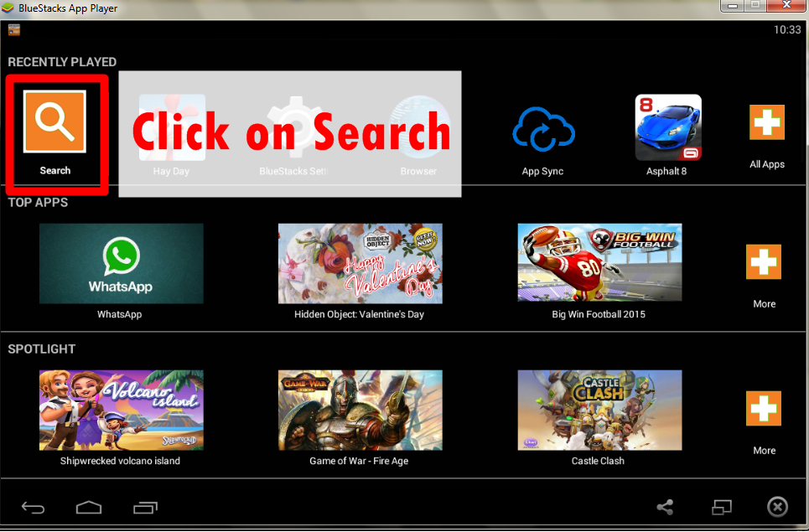Open the recent apps button
Viewport: 809px width, 532px height.
point(145,507)
